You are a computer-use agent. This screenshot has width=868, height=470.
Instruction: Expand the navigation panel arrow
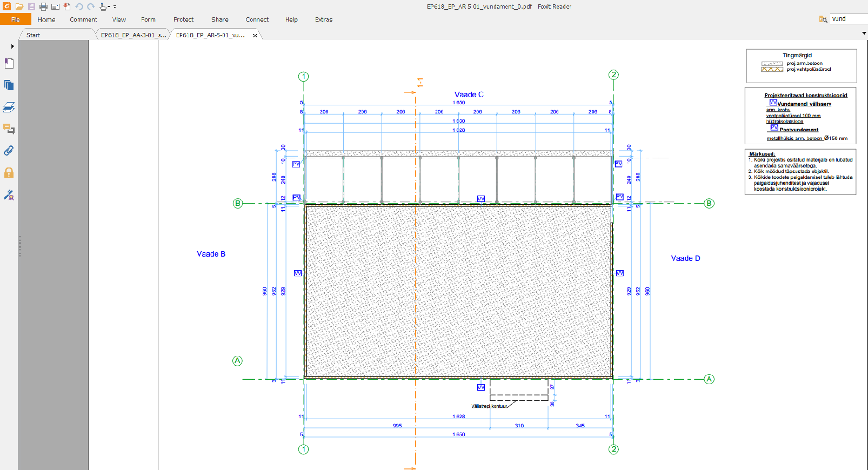click(12, 46)
